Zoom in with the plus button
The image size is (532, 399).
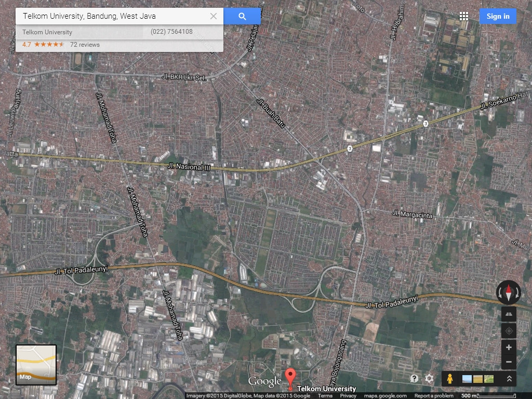[x=509, y=347]
